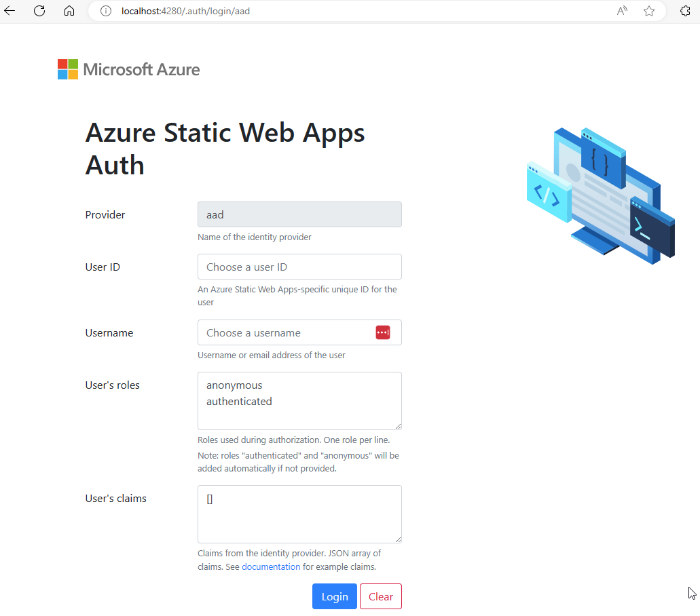Open the browser home page icon

(69, 11)
